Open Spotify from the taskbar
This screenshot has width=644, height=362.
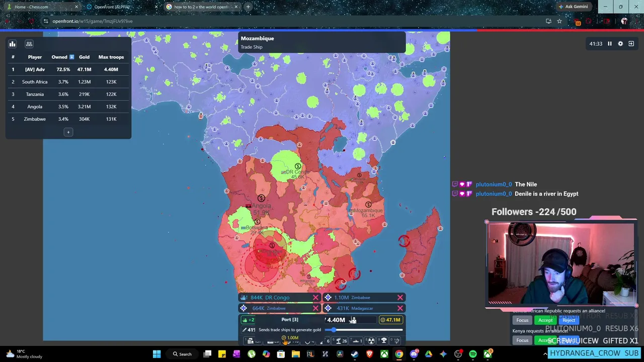(472, 354)
